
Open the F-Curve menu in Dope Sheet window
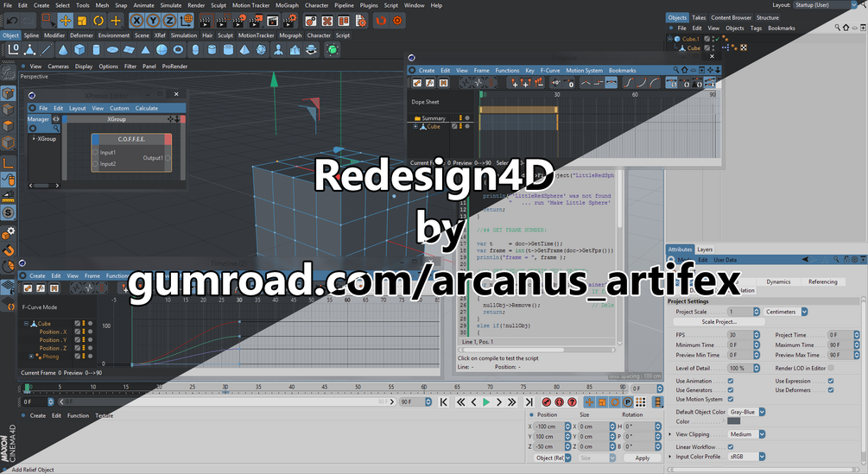coord(549,71)
